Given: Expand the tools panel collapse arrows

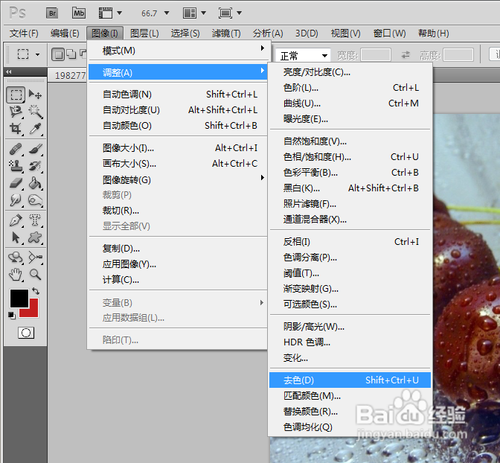Looking at the screenshot, I should 9,71.
